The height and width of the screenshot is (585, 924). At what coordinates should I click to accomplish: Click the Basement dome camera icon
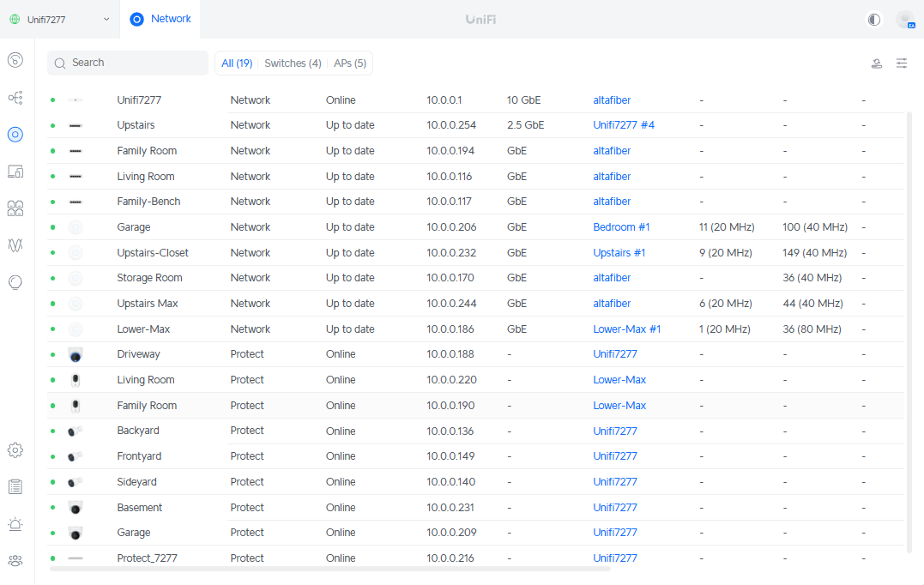click(75, 508)
